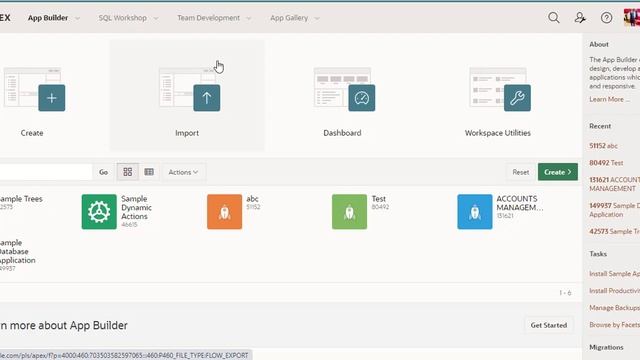Switch to report table view

click(x=149, y=172)
